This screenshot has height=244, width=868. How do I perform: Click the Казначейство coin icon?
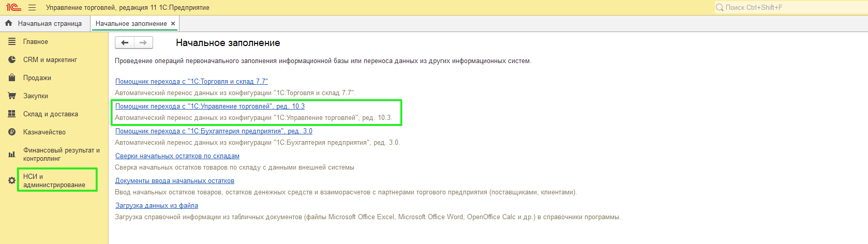(x=12, y=132)
